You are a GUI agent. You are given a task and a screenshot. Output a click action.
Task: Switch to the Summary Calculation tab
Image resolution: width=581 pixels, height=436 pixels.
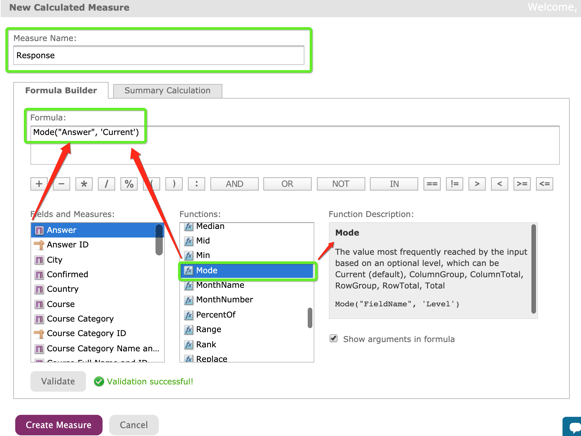click(x=167, y=91)
